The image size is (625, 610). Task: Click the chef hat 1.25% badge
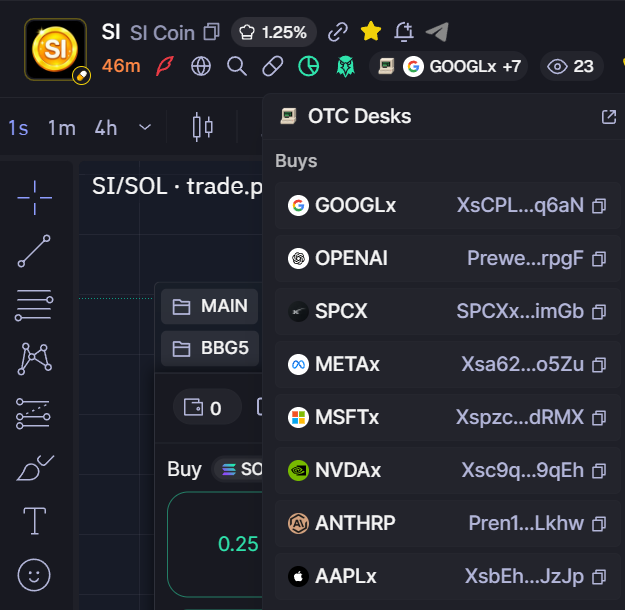click(273, 32)
